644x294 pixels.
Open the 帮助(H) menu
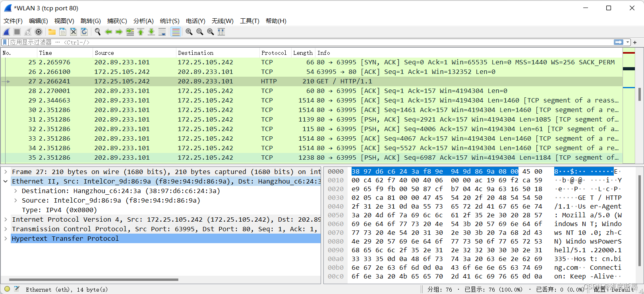tap(276, 21)
